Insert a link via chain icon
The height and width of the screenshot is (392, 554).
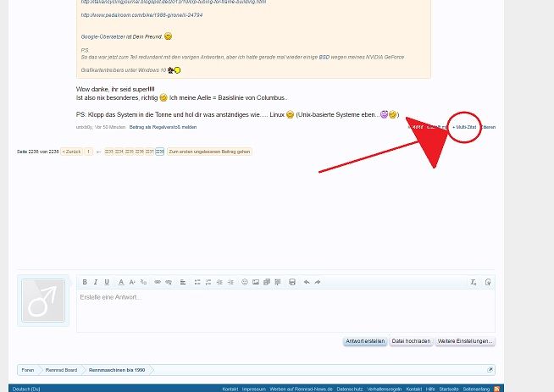click(x=158, y=282)
